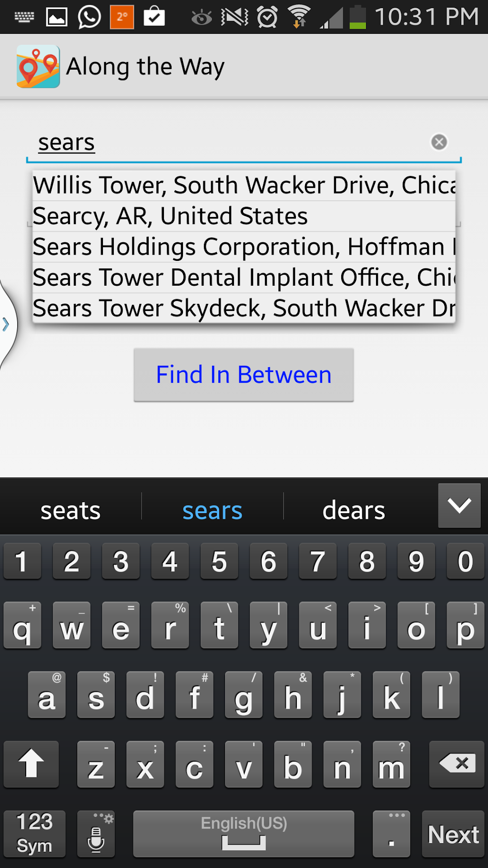Screen dimensions: 488x868
Task: Tap the alarm clock status icon
Action: 267,17
